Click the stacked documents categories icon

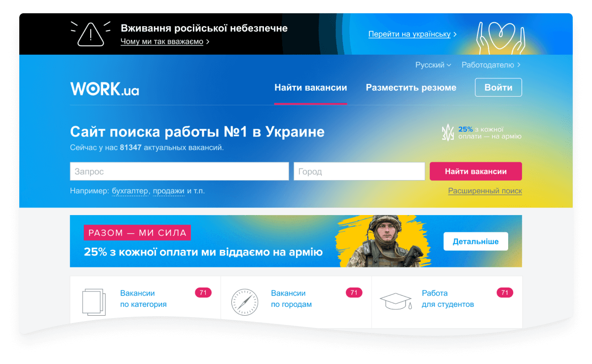click(x=94, y=301)
